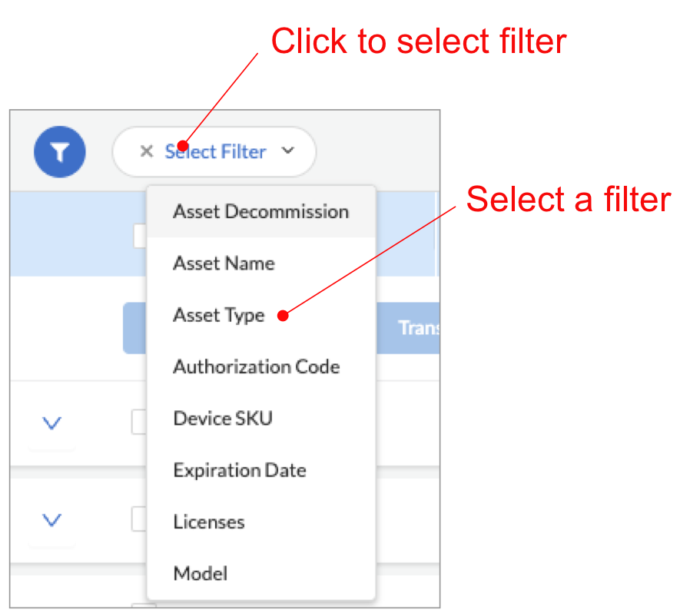Viewport: 680px width, 616px height.
Task: Expand the second row with chevron
Action: tap(51, 521)
